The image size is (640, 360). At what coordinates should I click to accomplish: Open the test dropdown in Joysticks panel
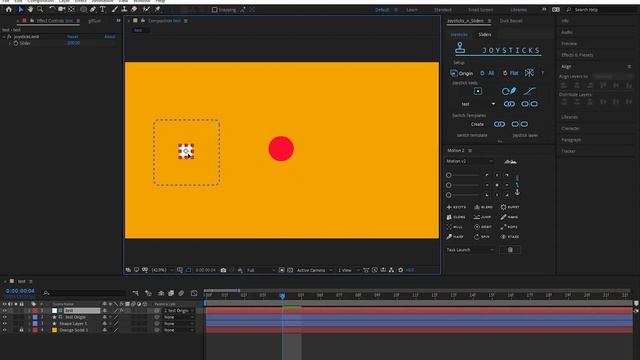(x=478, y=104)
